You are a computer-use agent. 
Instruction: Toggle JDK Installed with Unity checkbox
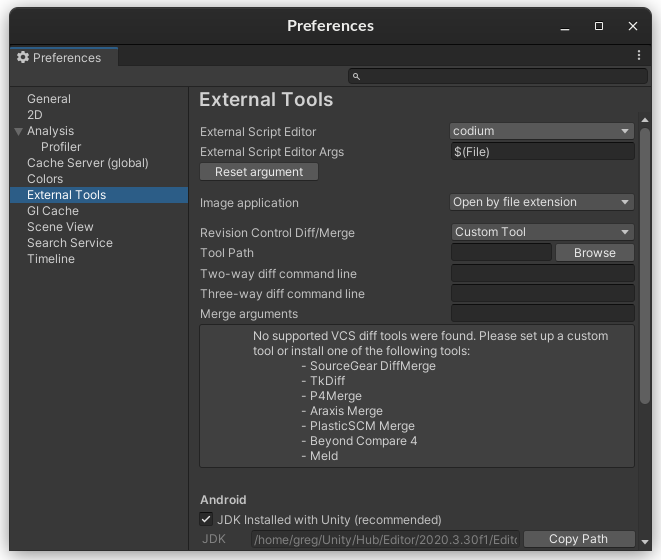tap(206, 519)
